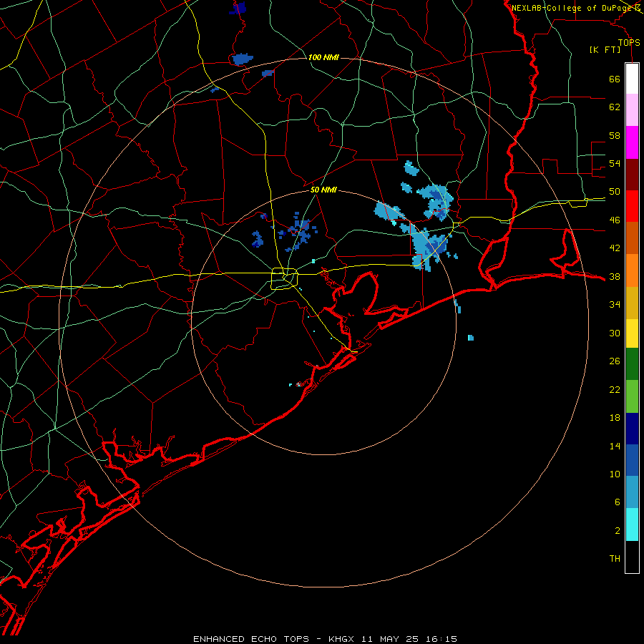
Task: Click the "10" legend value
Action: 615,474
